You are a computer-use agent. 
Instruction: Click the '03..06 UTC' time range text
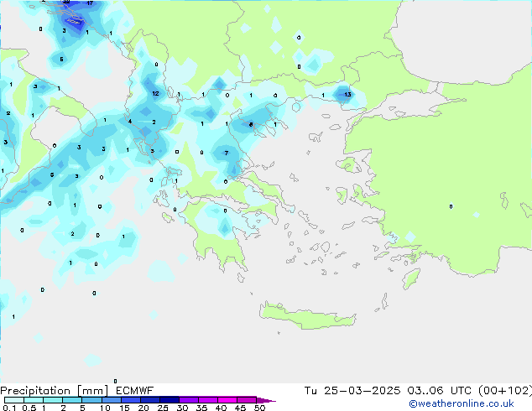[439, 391]
